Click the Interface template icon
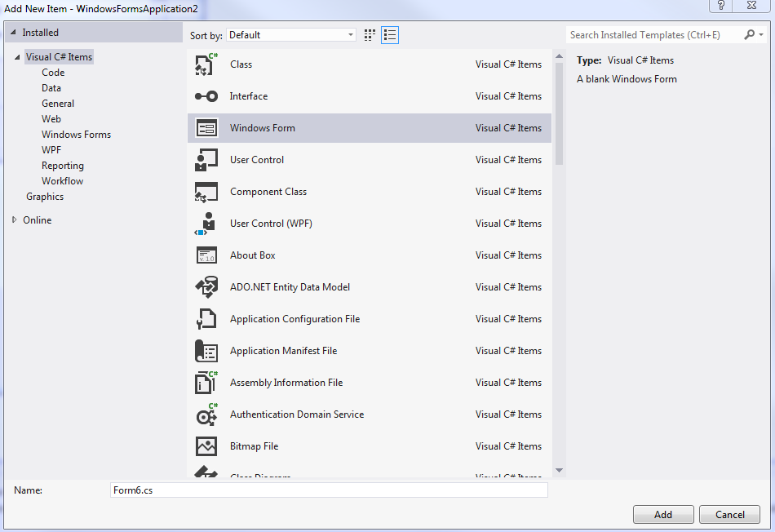The width and height of the screenshot is (775, 532). pos(206,96)
